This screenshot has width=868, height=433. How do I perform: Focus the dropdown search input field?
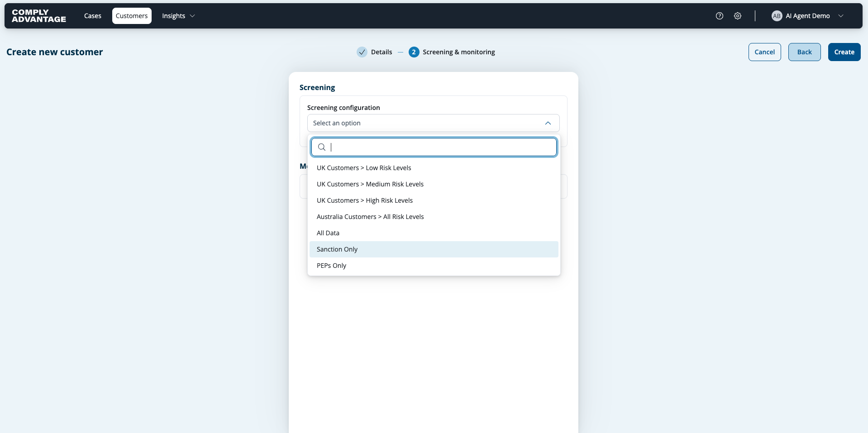(434, 147)
